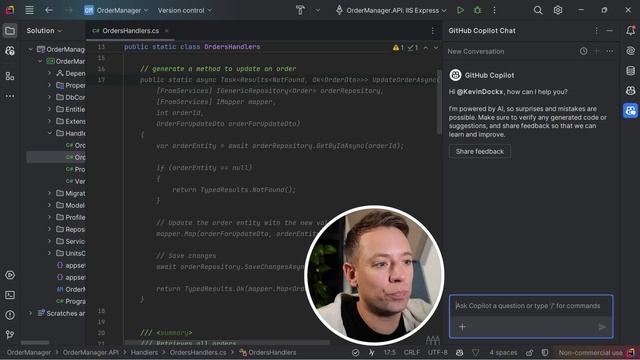Open the Structure tool window icon
Image resolution: width=640 pixels, height=360 pixels.
[10, 76]
